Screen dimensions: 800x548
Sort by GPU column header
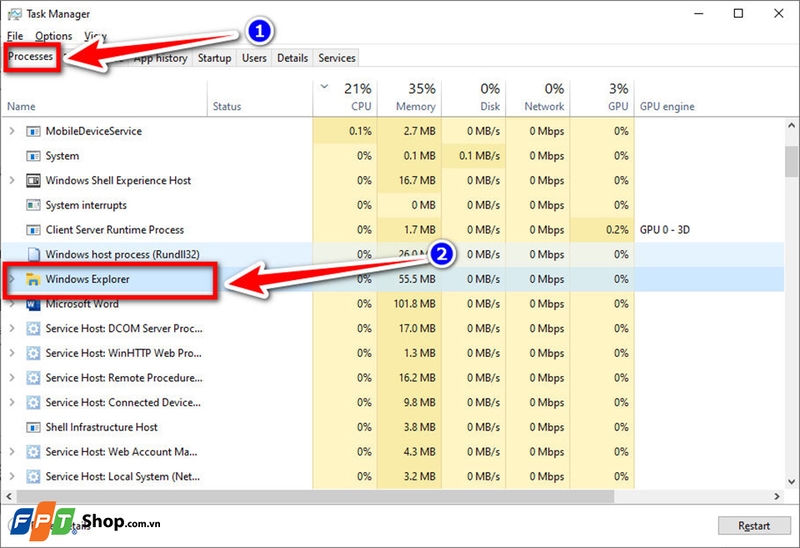pos(603,98)
